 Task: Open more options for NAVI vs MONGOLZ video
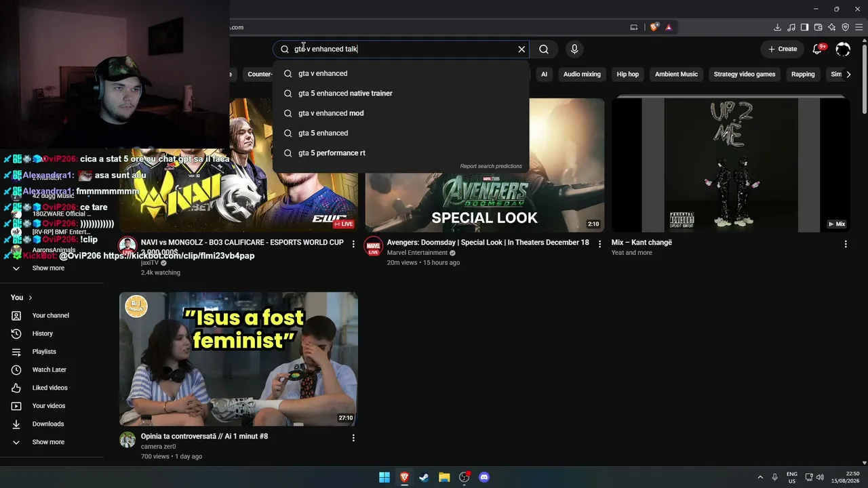coord(353,244)
